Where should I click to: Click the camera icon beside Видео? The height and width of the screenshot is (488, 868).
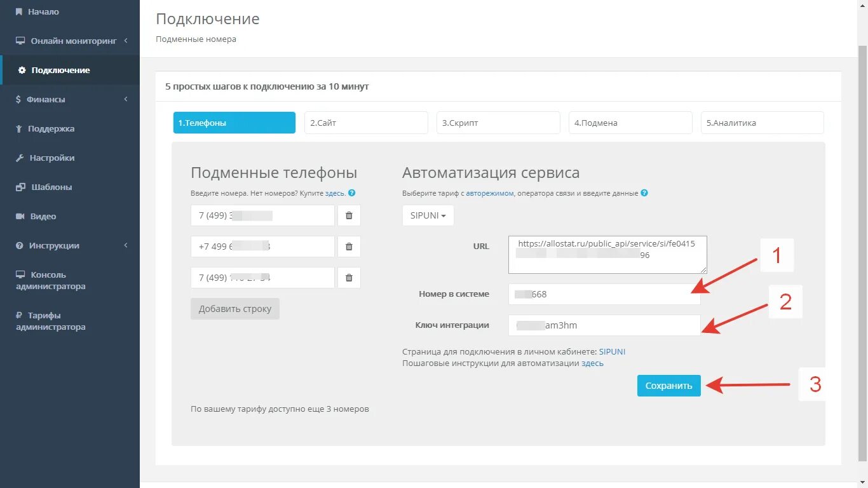tap(20, 216)
